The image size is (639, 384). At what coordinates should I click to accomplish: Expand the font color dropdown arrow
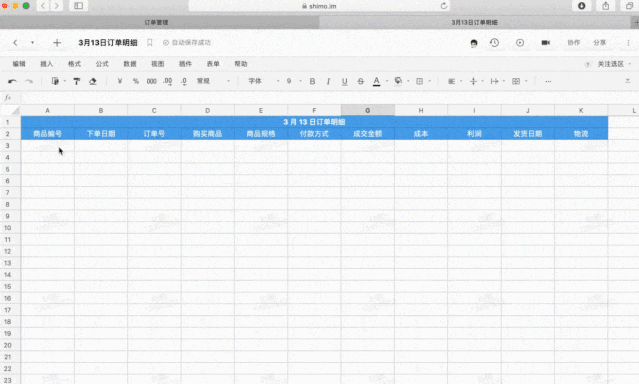387,81
